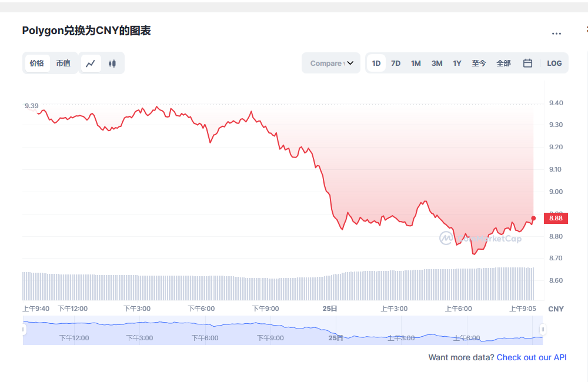This screenshot has height=382, width=588.
Task: Click the 8.60 price axis label
Action: pos(556,280)
